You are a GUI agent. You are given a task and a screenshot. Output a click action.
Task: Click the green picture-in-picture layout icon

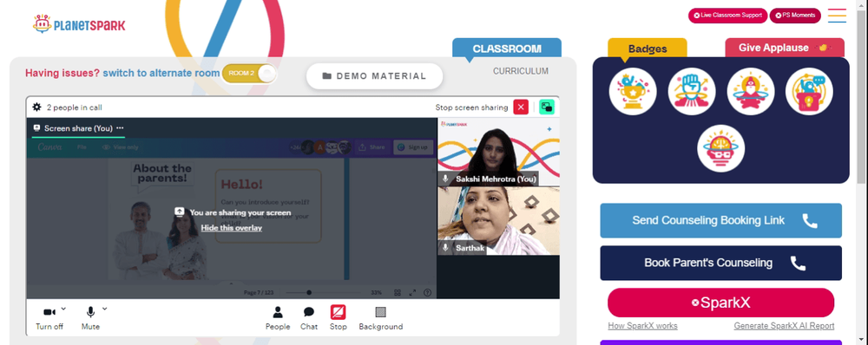547,107
